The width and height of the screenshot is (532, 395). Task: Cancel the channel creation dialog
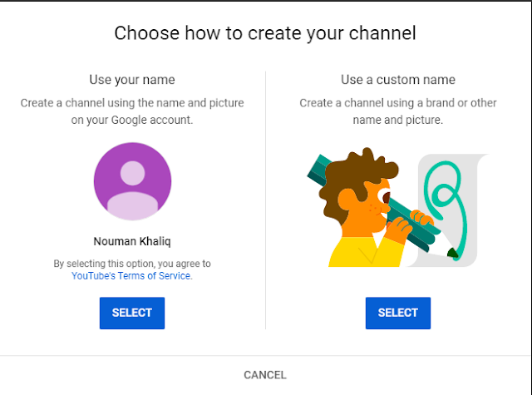pos(265,375)
